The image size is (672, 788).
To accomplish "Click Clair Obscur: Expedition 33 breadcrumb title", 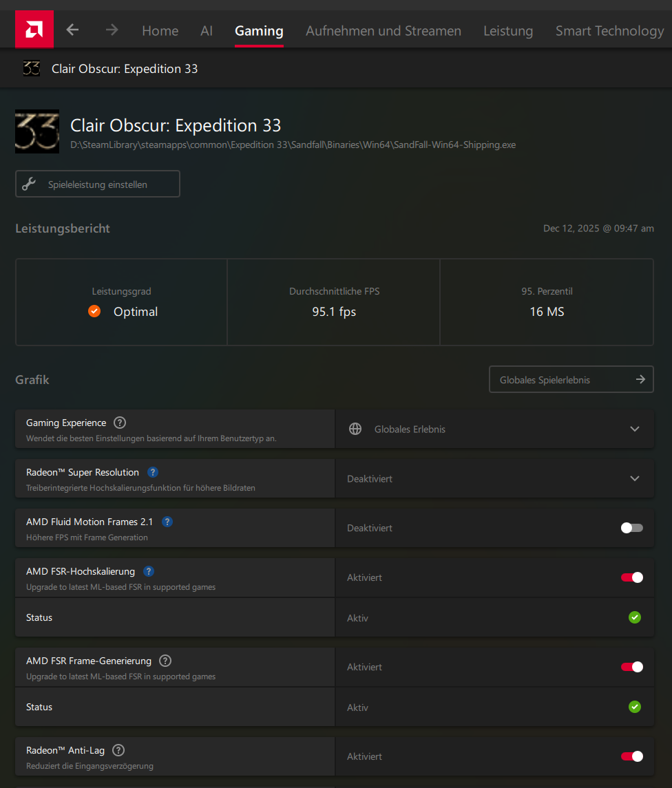I will pos(125,69).
